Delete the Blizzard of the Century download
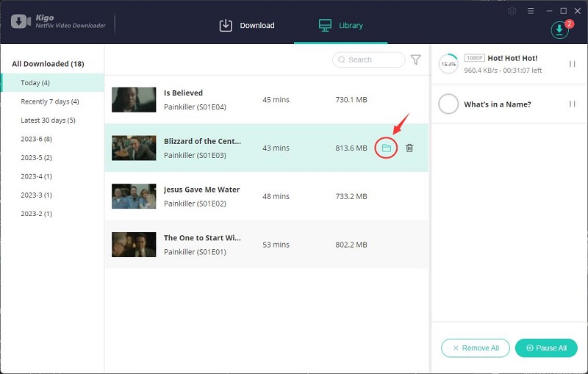This screenshot has height=374, width=588. coord(409,148)
